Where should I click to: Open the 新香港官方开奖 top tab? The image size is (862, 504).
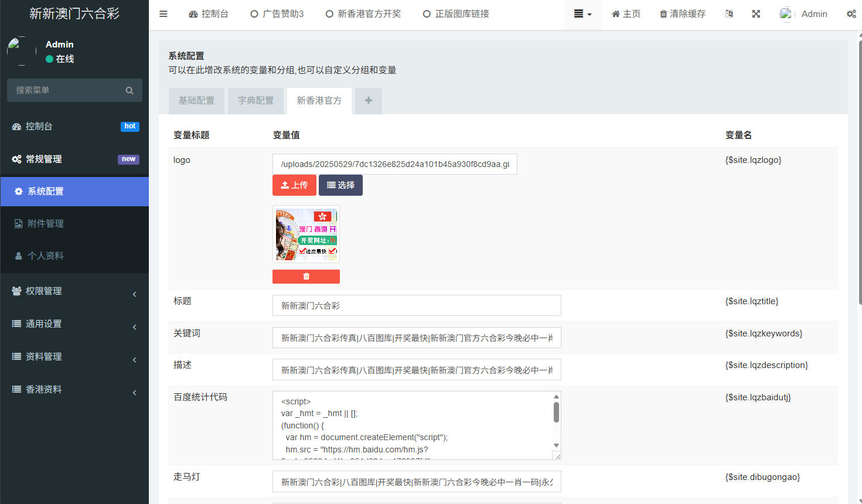pyautogui.click(x=363, y=14)
